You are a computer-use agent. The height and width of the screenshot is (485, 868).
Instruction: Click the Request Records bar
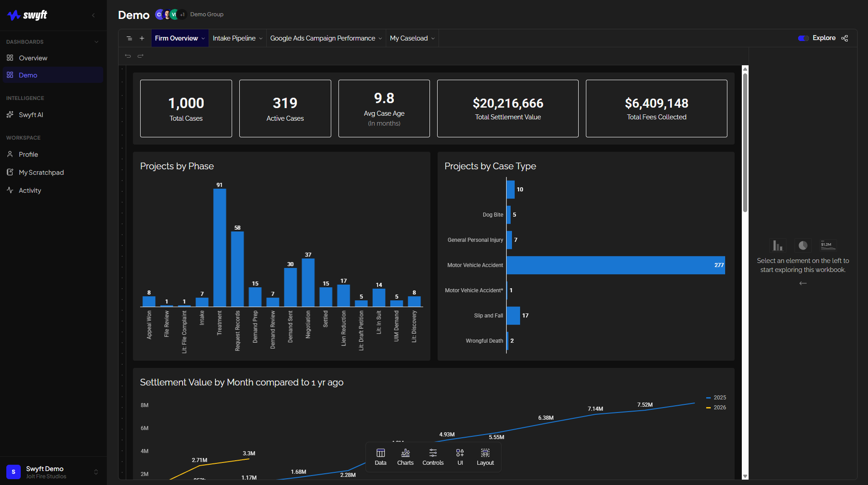tap(238, 269)
